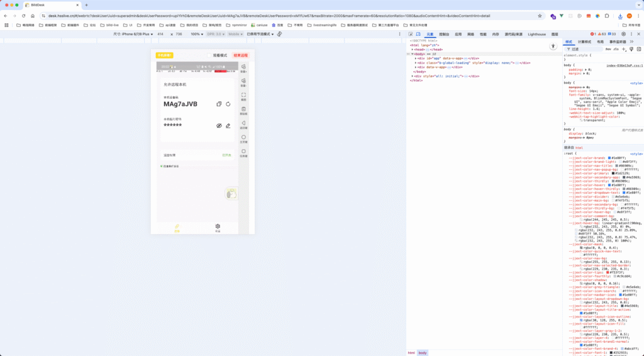This screenshot has width=644, height=356.
Task: Edit the temporary password with pencil icon
Action: pos(228,126)
